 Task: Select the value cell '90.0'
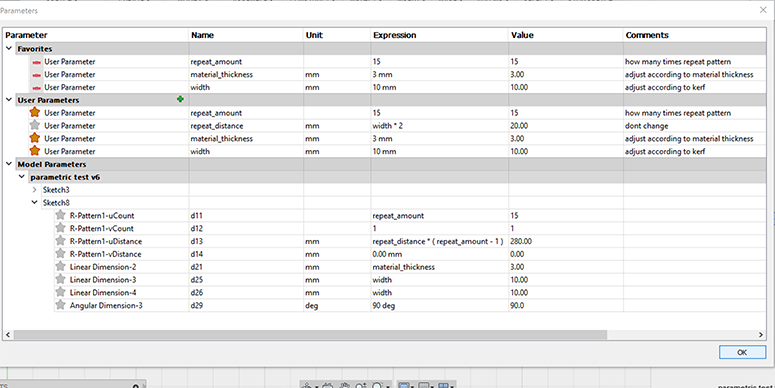(565, 306)
